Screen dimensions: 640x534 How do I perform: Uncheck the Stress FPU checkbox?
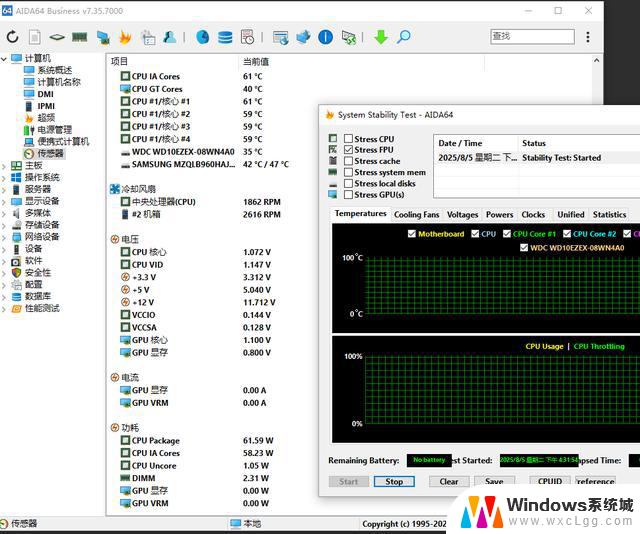348,150
